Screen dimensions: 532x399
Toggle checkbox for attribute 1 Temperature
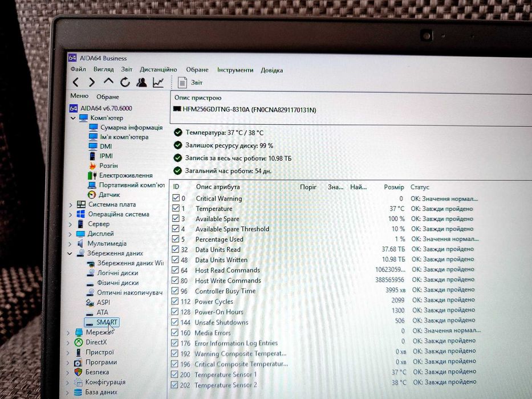[x=176, y=208]
